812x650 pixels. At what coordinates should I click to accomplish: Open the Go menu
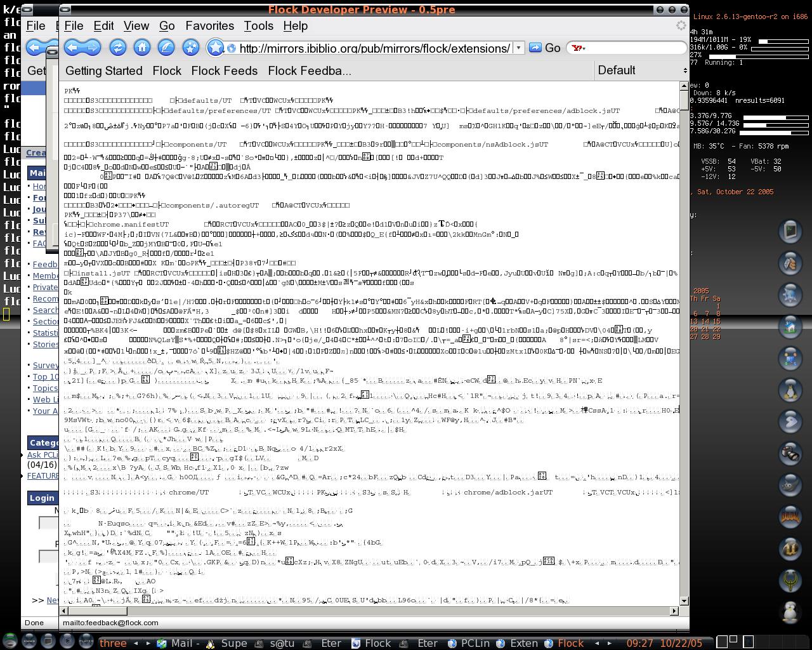[167, 26]
